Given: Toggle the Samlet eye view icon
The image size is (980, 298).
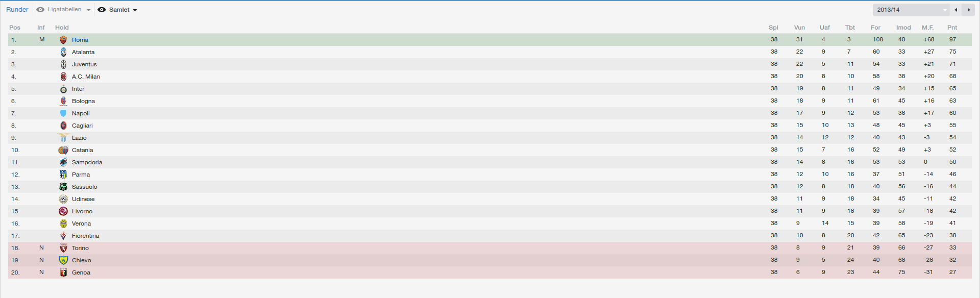Looking at the screenshot, I should coord(102,10).
